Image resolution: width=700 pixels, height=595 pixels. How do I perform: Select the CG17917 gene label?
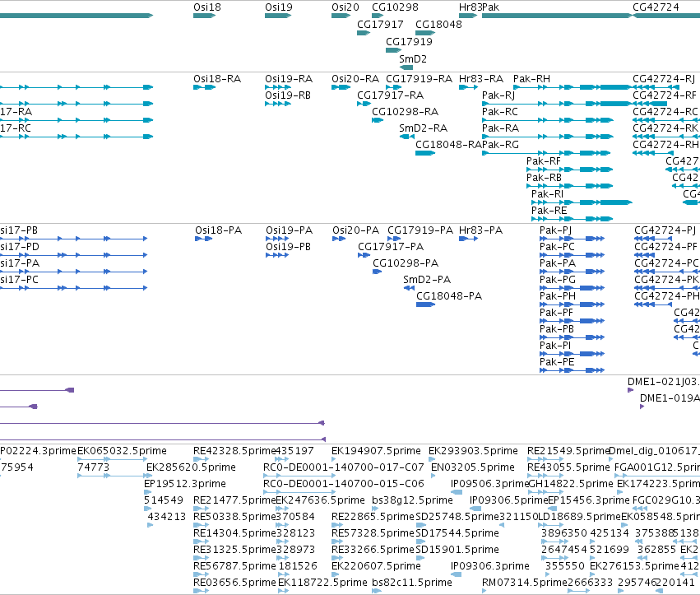pyautogui.click(x=380, y=25)
